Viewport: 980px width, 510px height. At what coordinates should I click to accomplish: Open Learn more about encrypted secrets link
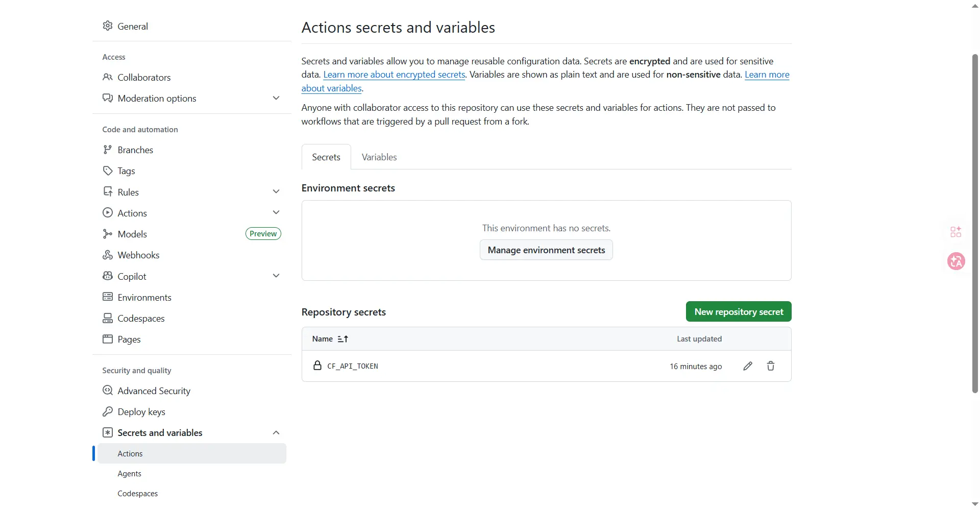pyautogui.click(x=395, y=75)
